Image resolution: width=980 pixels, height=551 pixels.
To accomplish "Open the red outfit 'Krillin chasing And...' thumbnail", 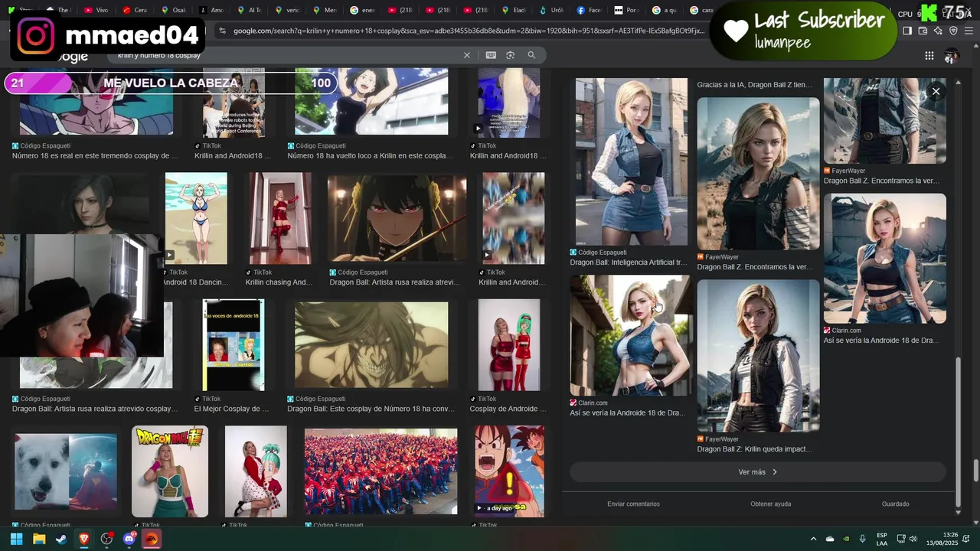I will point(280,218).
